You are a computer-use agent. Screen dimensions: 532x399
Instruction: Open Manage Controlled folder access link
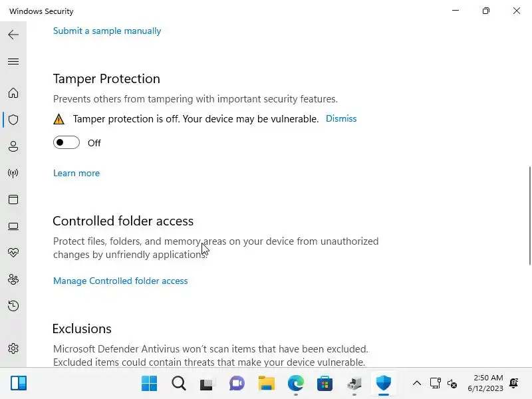[x=120, y=281]
